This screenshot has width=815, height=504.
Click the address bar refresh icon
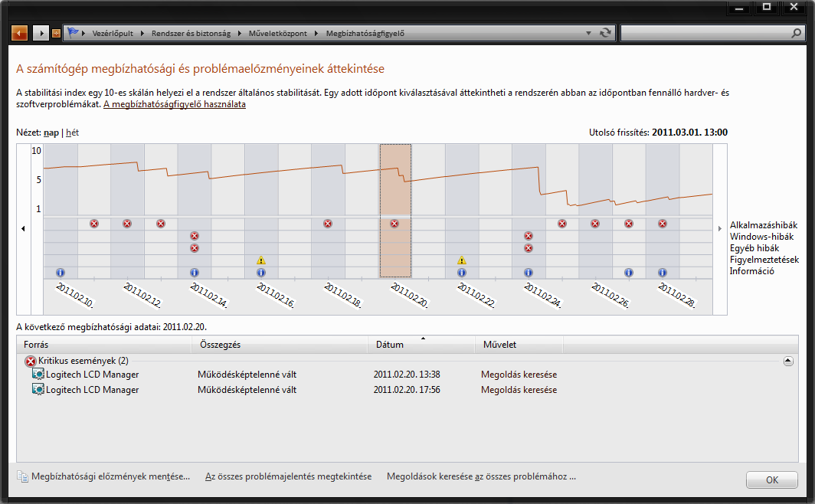click(x=606, y=33)
